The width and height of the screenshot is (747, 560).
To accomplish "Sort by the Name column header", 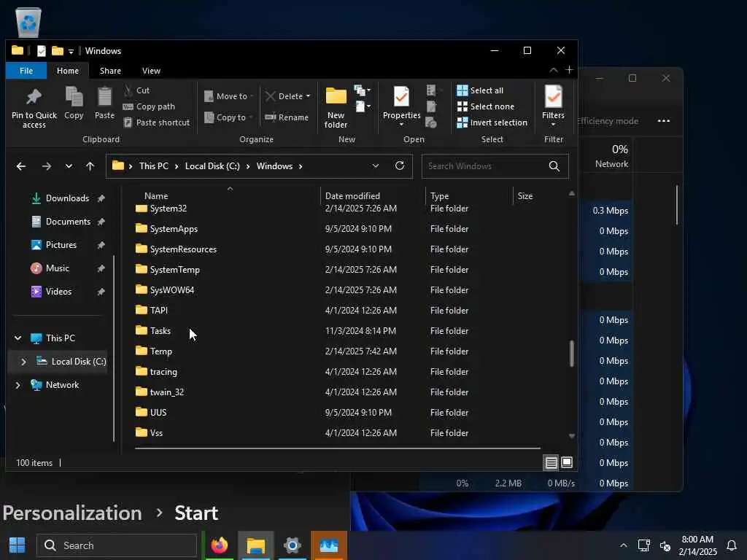I will pos(156,195).
